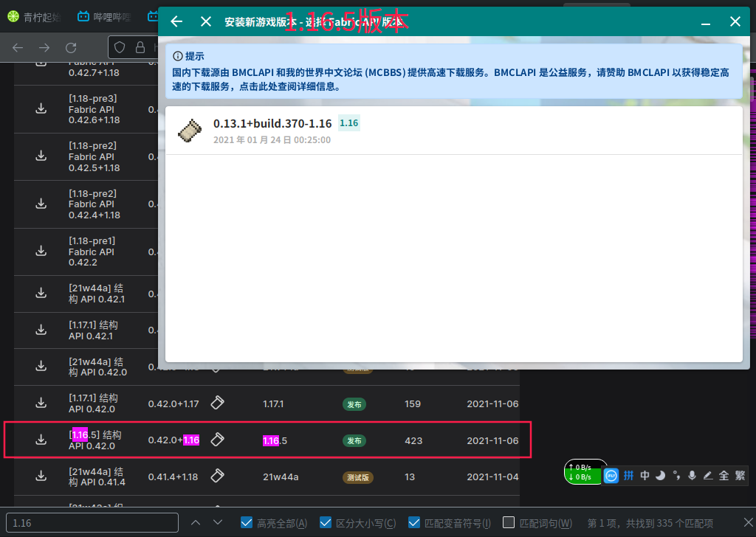The image size is (756, 537).
Task: Download the [1.18-pre1] Fabric API 0.42.2 file
Action: [41, 251]
